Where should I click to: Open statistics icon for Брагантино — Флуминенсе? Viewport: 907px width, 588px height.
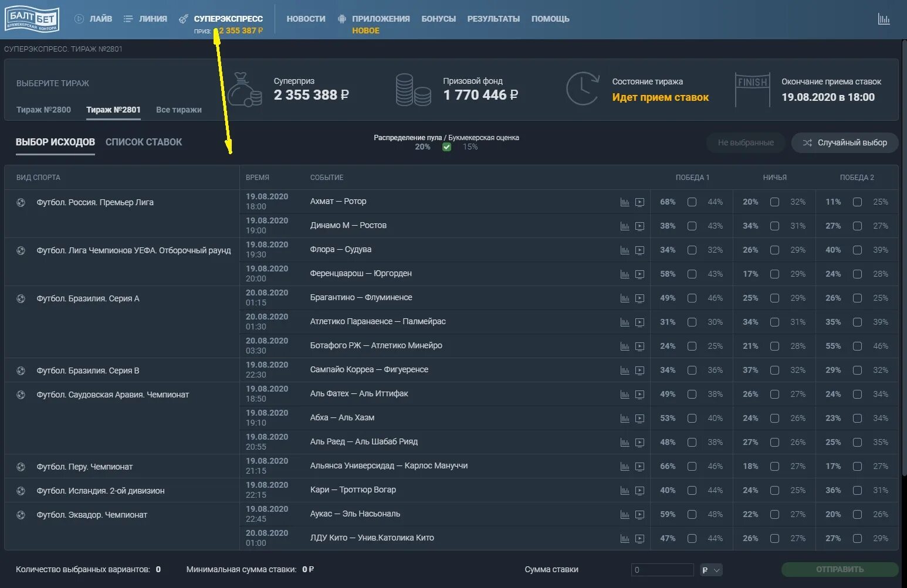pyautogui.click(x=625, y=298)
